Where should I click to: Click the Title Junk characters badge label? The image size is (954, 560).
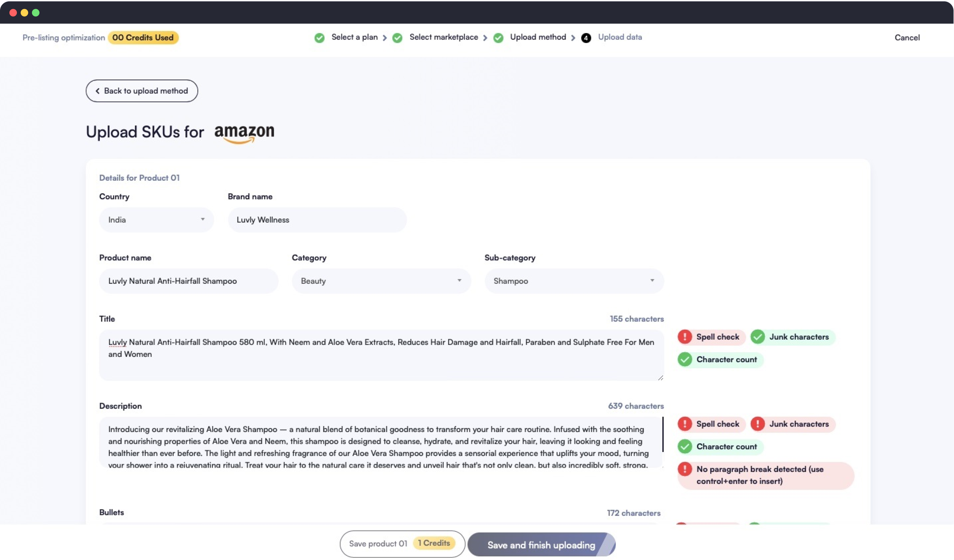(799, 337)
